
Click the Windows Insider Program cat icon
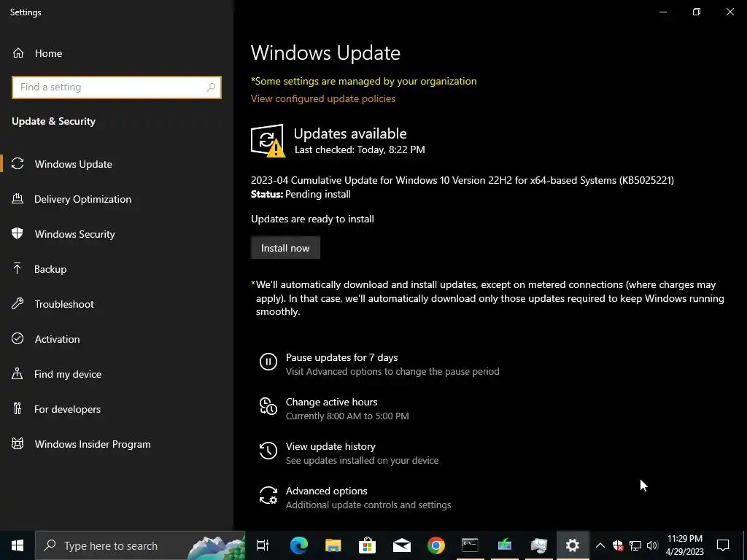(x=18, y=444)
